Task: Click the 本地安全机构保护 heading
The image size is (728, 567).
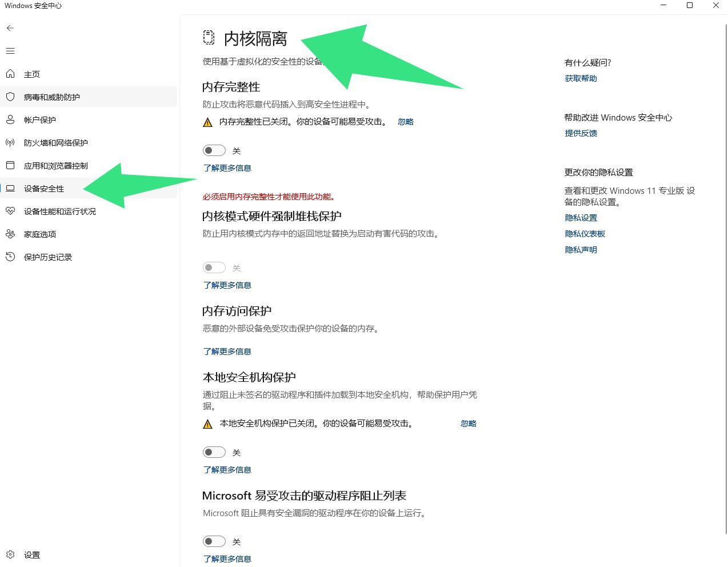Action: [x=249, y=377]
